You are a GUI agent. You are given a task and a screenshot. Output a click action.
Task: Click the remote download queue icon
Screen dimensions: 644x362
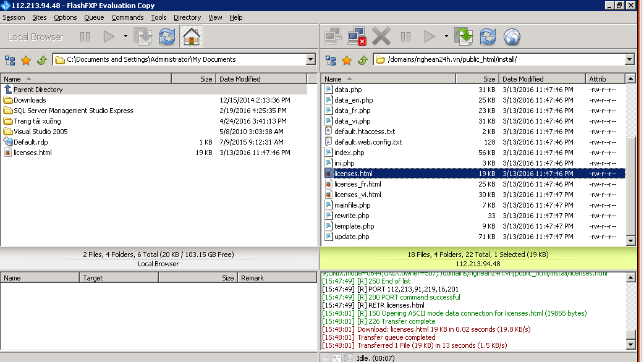(464, 36)
